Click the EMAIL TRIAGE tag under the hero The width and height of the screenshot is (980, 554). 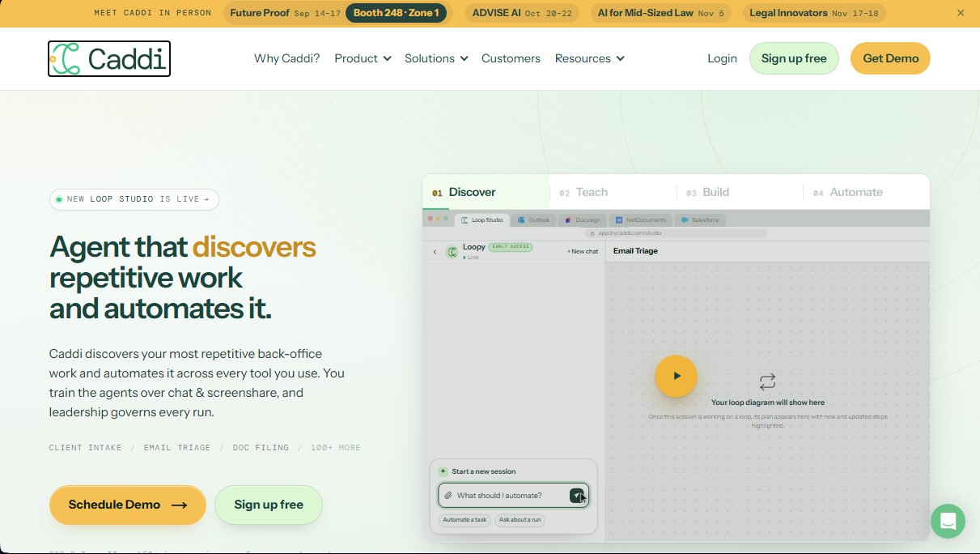177,448
